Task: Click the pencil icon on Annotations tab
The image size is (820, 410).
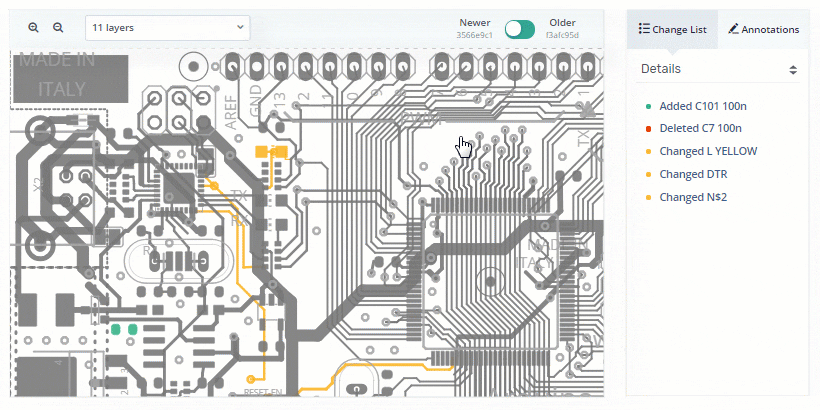Action: coord(733,29)
